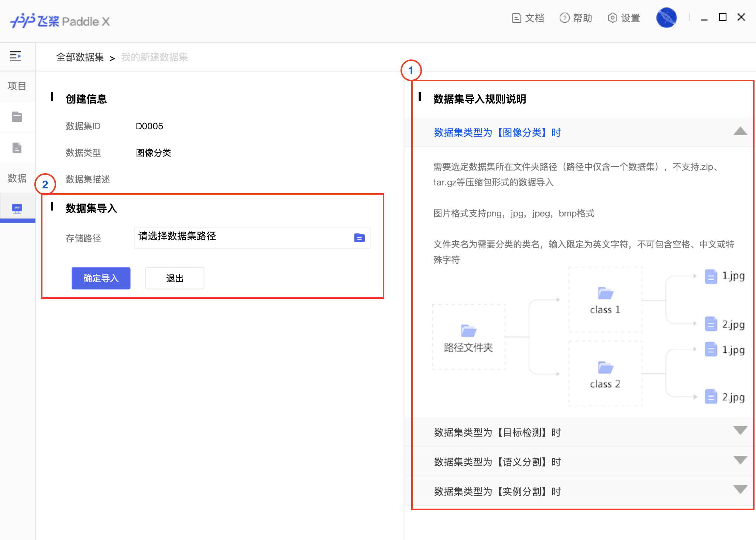Open 设置 settings

point(624,18)
